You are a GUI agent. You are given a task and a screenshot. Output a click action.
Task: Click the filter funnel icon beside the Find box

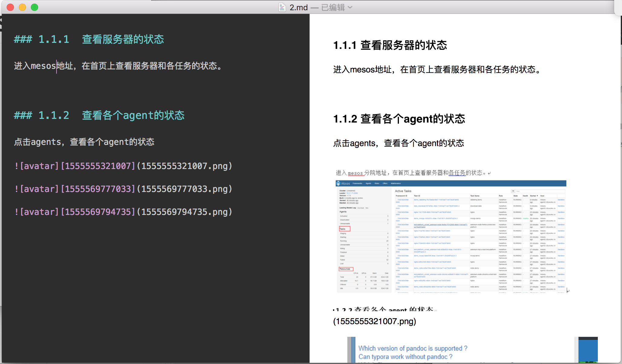(513, 191)
